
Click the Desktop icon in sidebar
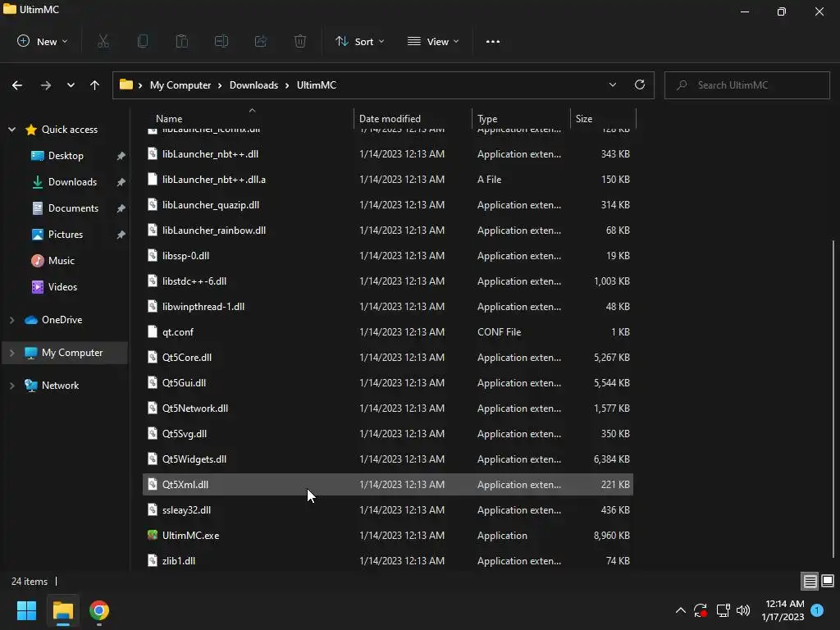(38, 156)
